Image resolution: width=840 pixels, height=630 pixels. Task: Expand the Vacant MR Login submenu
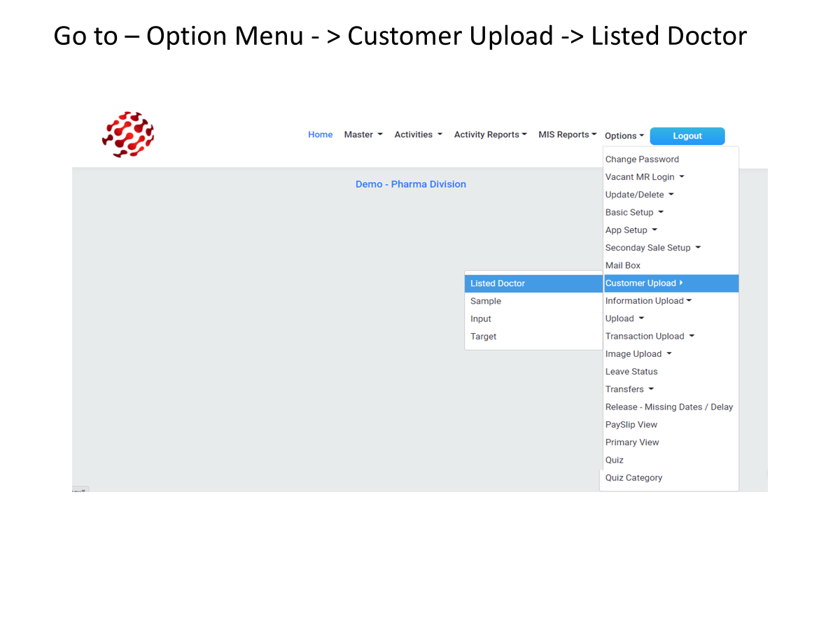tap(645, 177)
